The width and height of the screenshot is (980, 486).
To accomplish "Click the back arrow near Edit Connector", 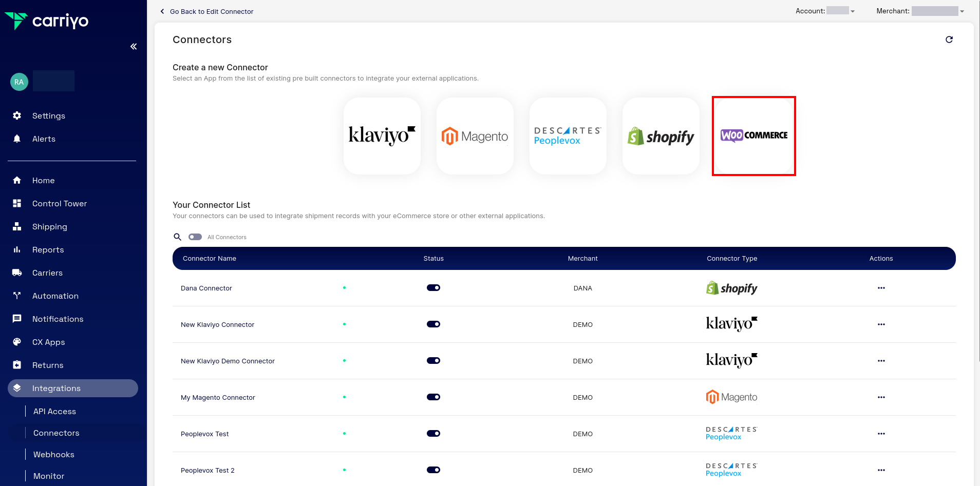I will 162,11.
